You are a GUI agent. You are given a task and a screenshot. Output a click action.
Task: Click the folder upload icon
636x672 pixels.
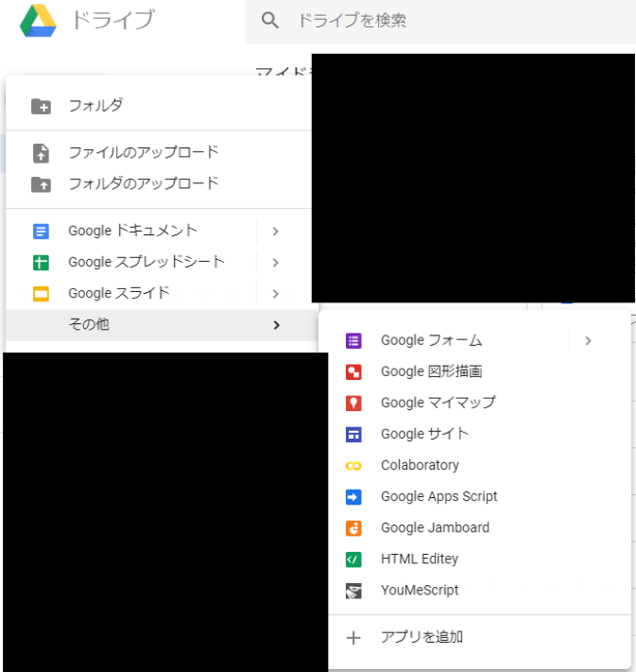point(42,184)
